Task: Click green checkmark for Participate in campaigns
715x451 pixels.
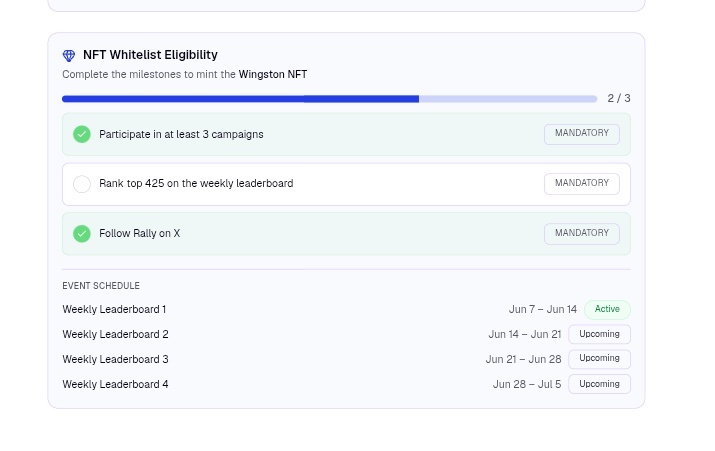Action: [82, 134]
